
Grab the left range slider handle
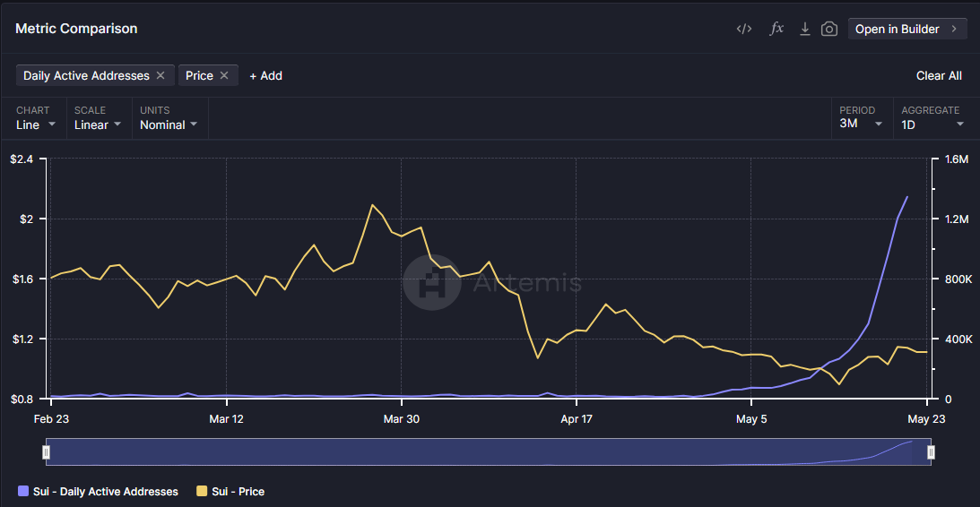pos(47,452)
